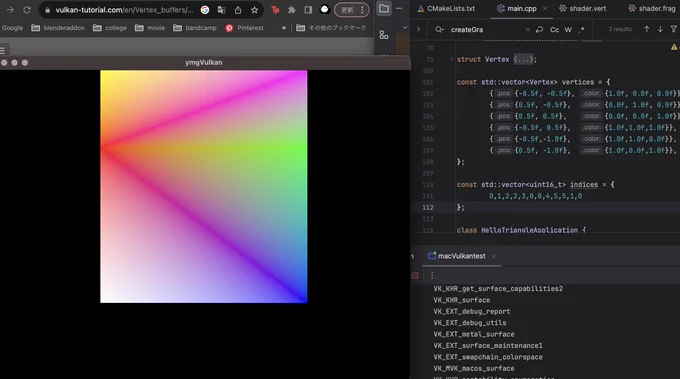Open the browser three-dot menu
The width and height of the screenshot is (680, 379).
362,10
